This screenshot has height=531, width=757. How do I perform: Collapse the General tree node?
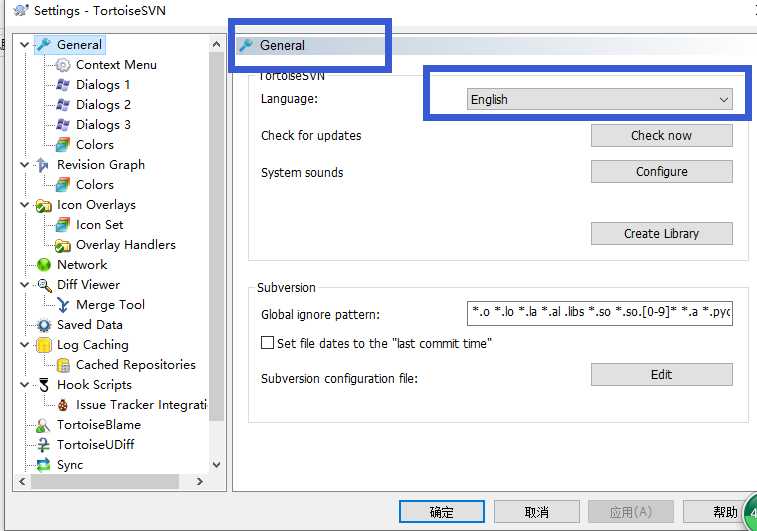pos(24,45)
